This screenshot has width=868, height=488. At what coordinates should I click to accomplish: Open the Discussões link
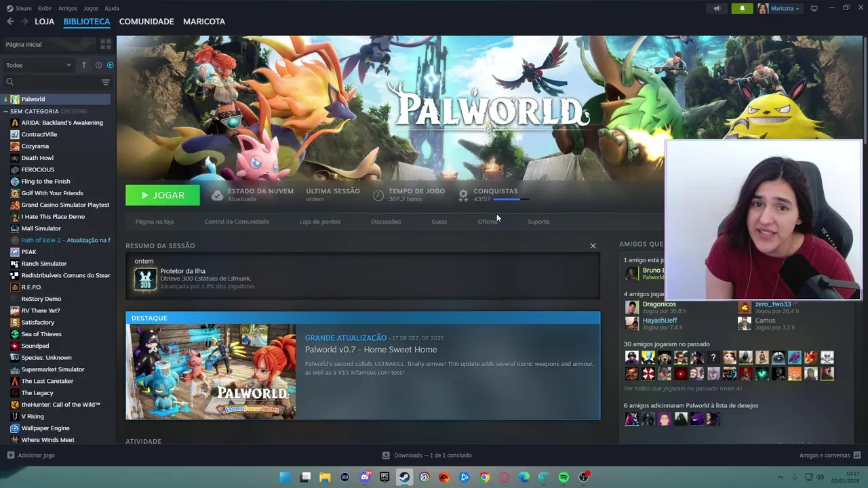386,222
